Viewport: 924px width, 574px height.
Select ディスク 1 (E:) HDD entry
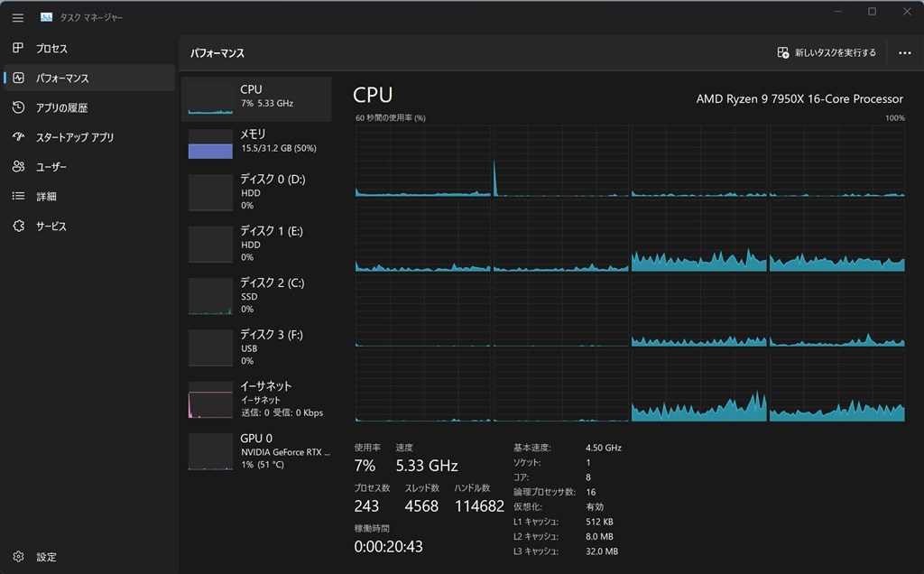pyautogui.click(x=256, y=244)
